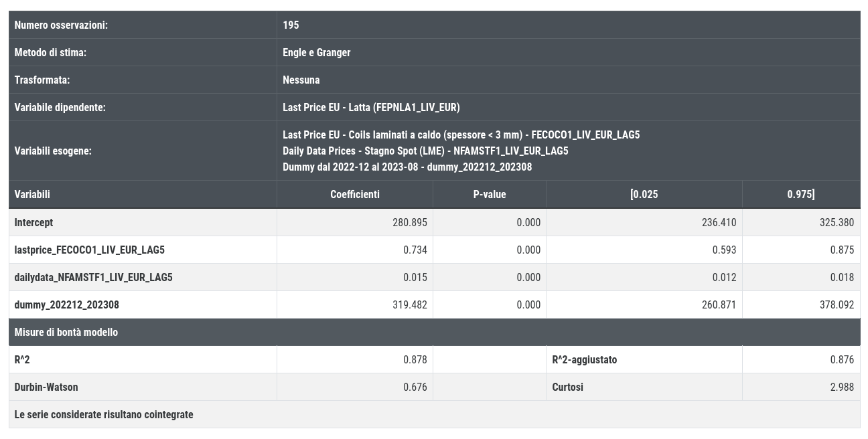
Task: Click the 'Misure di bontà modello' section header
Action: click(x=66, y=332)
